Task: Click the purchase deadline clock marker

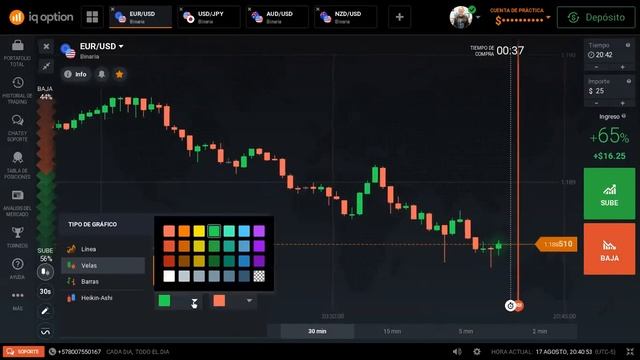Action: coord(510,305)
